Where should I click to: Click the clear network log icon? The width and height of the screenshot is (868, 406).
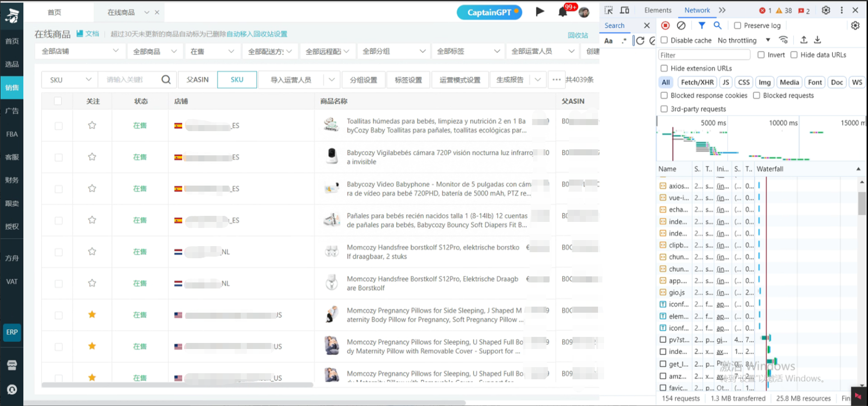(681, 25)
